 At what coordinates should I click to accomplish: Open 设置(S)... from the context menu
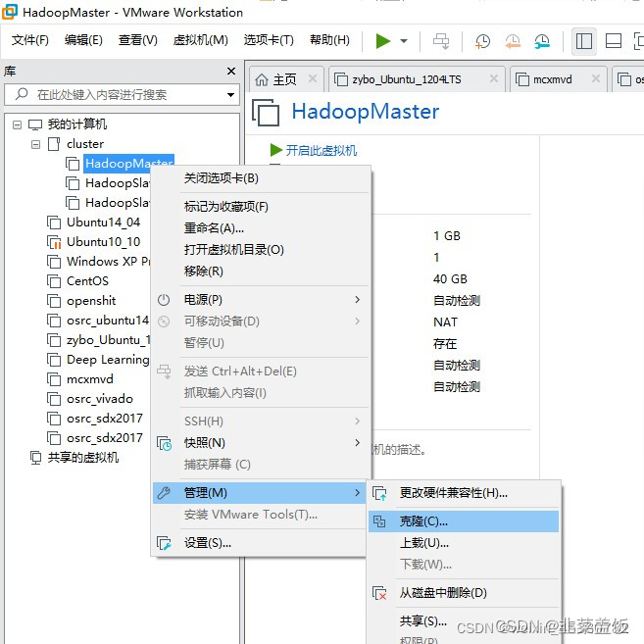(261, 543)
